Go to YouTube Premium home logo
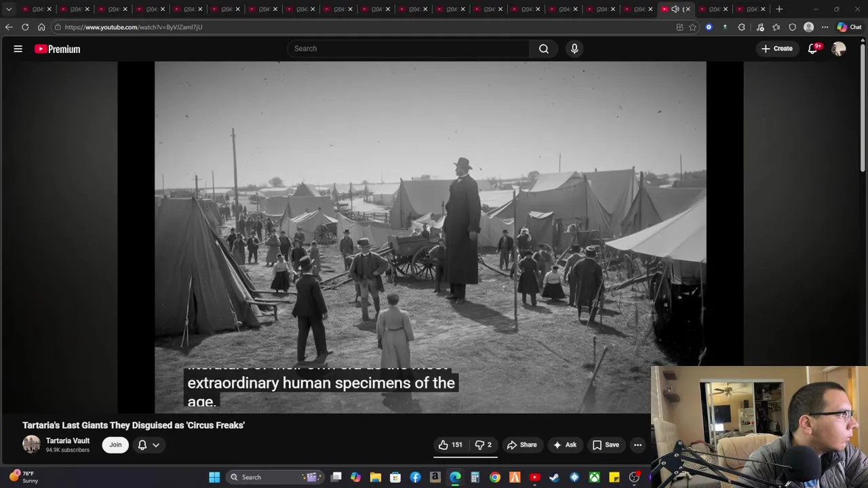The image size is (868, 488). pyautogui.click(x=58, y=49)
